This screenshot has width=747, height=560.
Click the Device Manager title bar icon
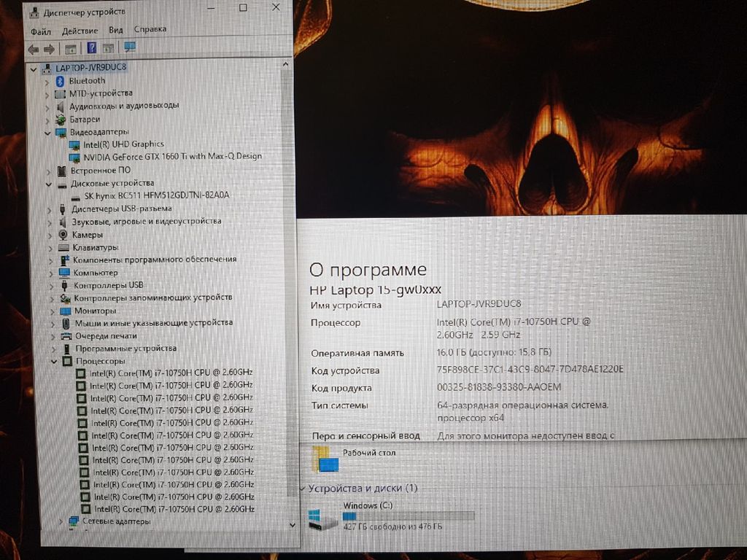pyautogui.click(x=34, y=13)
